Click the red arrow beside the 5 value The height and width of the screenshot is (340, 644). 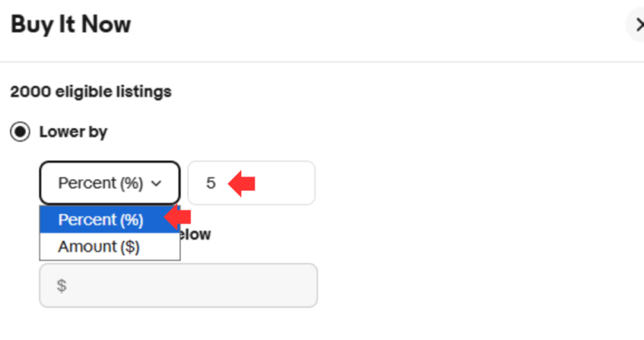241,183
